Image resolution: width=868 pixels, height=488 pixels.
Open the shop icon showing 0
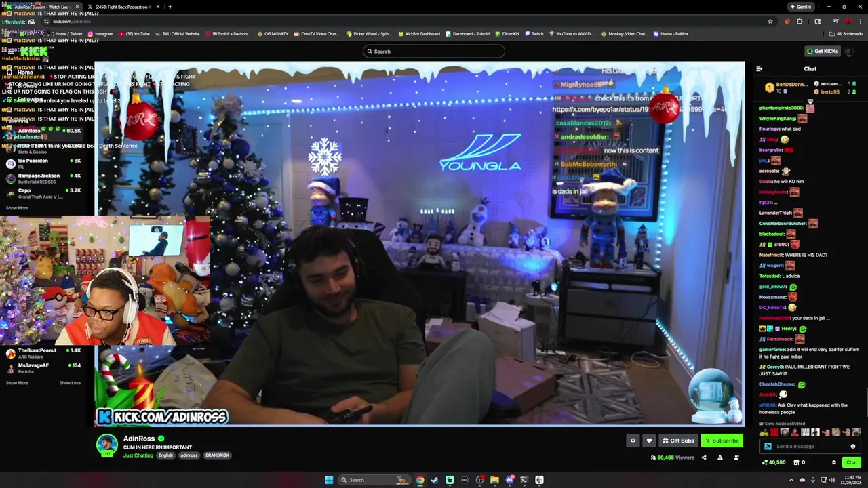click(x=799, y=462)
